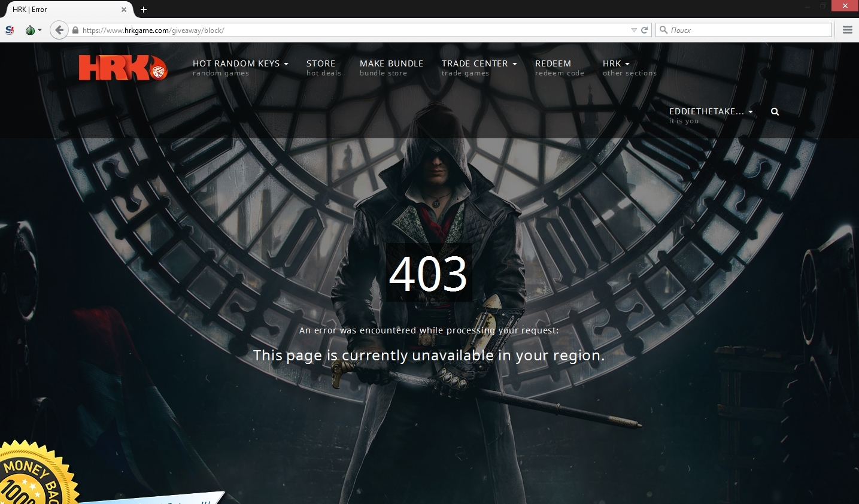Go to Make Bundle store
Image resolution: width=859 pixels, height=504 pixels.
(x=391, y=68)
